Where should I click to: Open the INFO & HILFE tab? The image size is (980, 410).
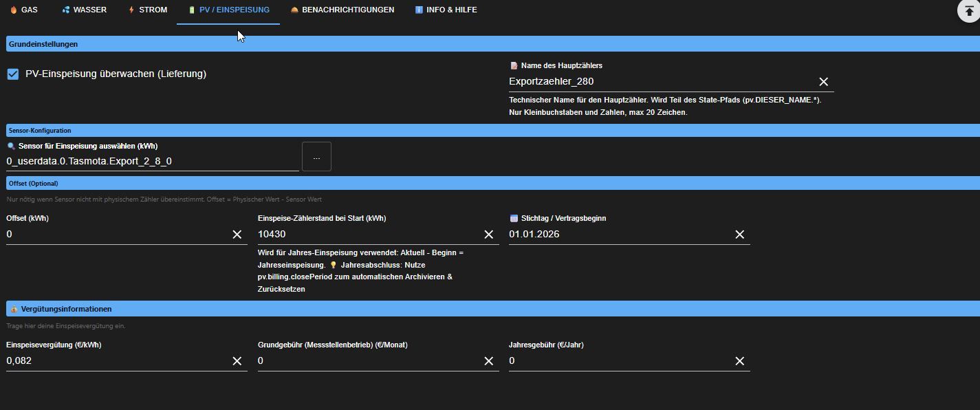(x=446, y=10)
